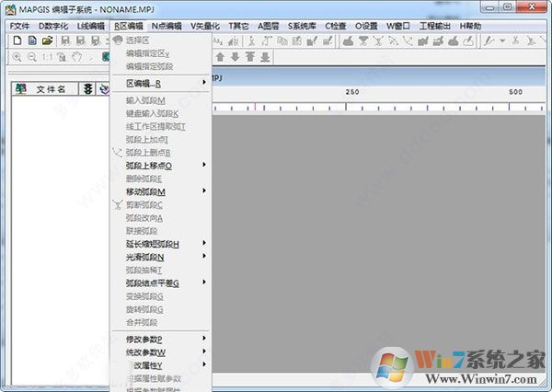552x392 pixels.
Task: Click the new blank file icon
Action: pyautogui.click(x=17, y=40)
